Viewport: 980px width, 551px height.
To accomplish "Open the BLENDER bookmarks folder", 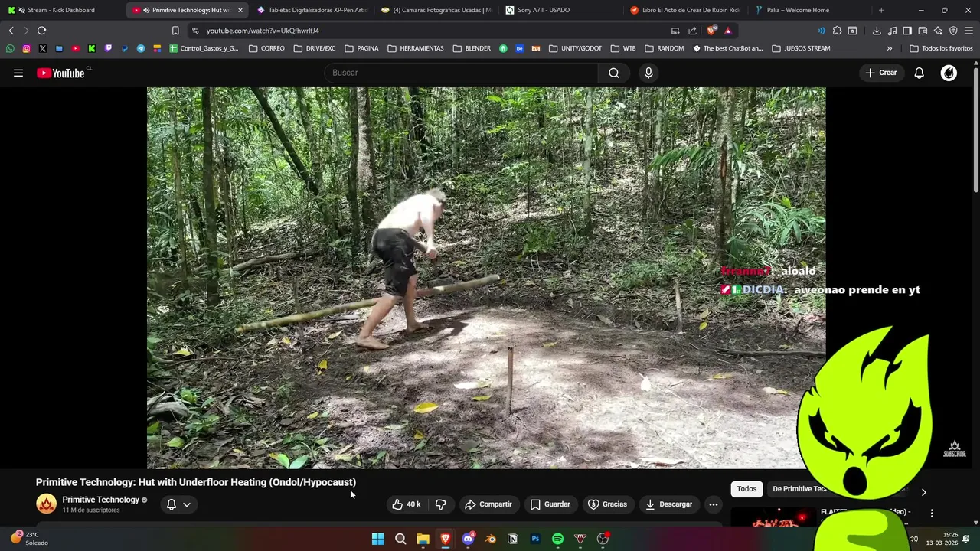I will (471, 48).
